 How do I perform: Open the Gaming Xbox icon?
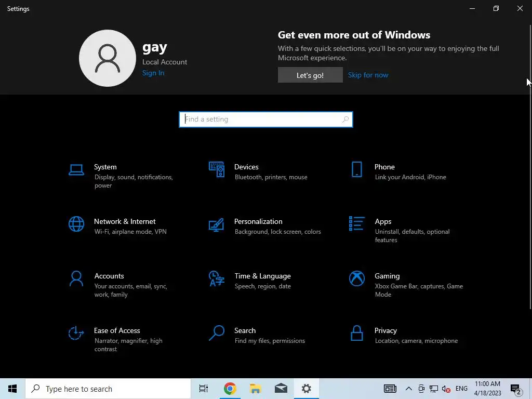(356, 278)
